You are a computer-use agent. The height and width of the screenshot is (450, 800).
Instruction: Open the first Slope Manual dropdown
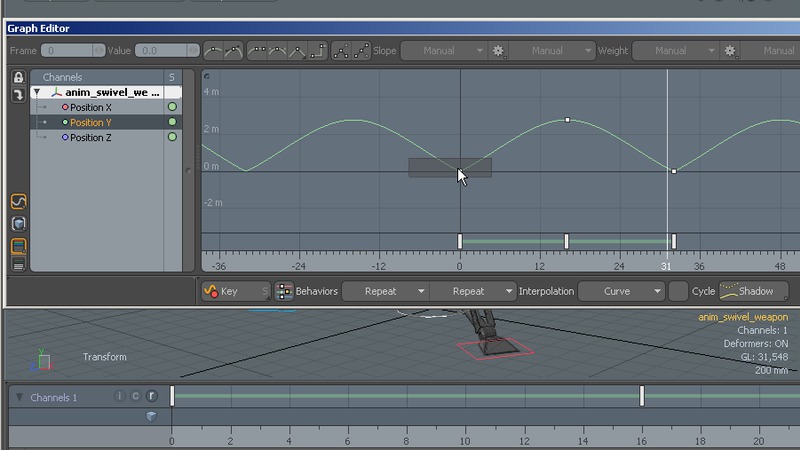[443, 51]
